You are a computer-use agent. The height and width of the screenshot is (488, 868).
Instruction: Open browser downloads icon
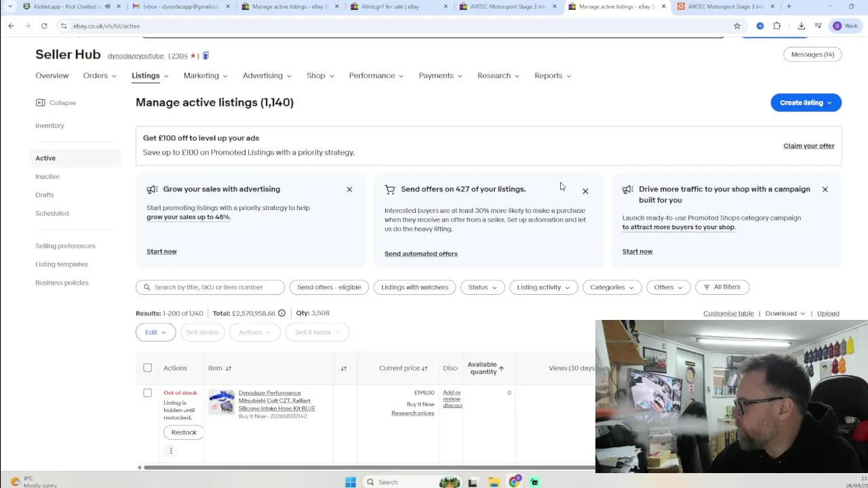point(802,26)
